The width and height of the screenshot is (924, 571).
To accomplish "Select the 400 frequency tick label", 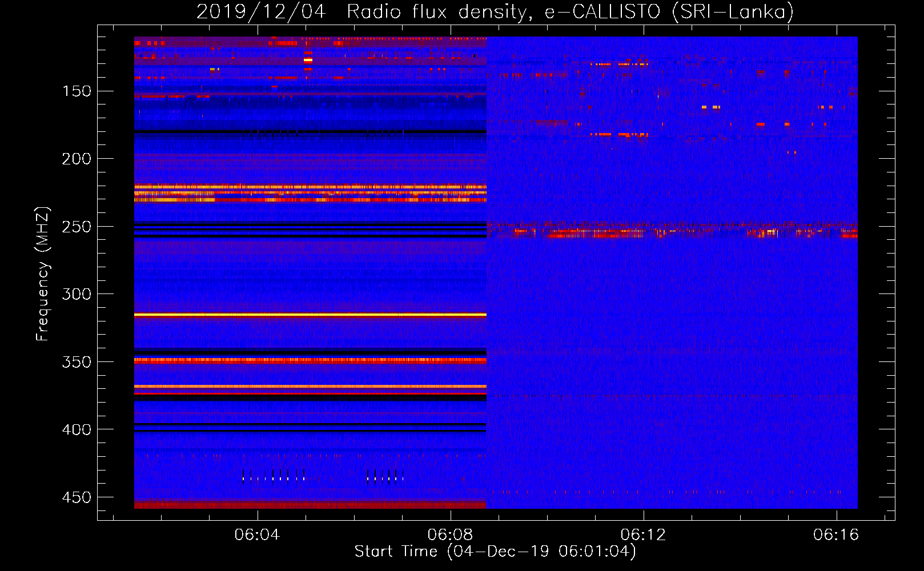I will tap(77, 429).
